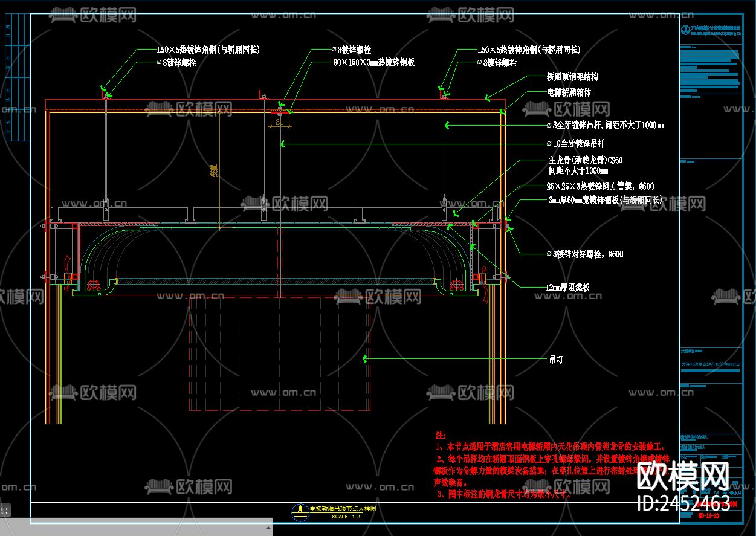The image size is (756, 536).
Task: Select the SCALE 1:8 text
Action: pyautogui.click(x=346, y=517)
